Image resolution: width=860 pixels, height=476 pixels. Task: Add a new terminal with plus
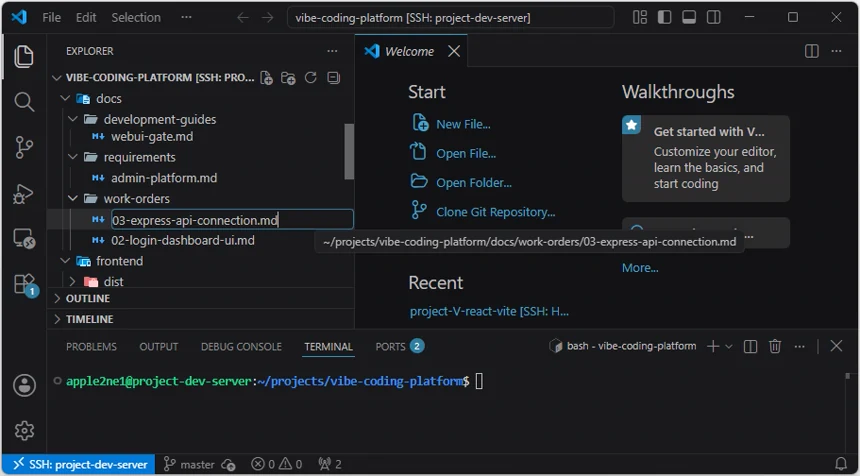coord(712,346)
